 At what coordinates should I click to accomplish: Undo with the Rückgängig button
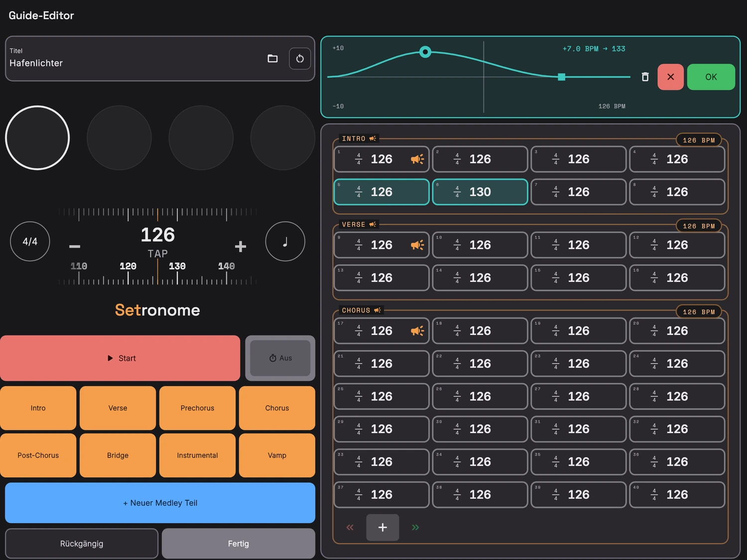click(82, 544)
